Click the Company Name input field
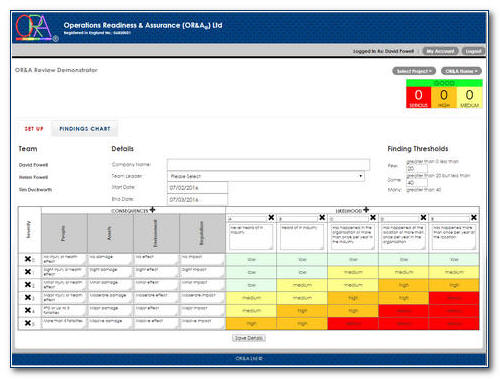500x379 pixels. 268,164
